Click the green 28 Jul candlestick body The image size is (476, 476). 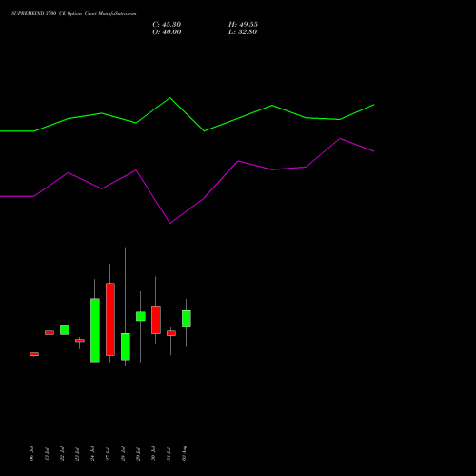pyautogui.click(x=126, y=347)
